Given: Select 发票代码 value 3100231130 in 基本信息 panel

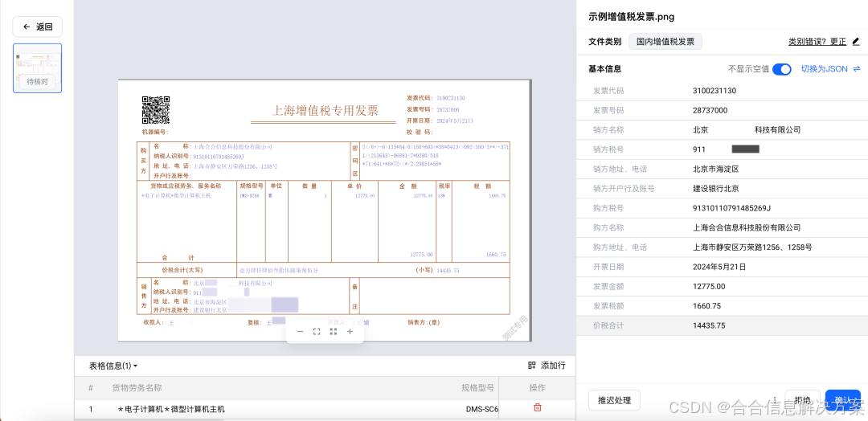Looking at the screenshot, I should 714,91.
